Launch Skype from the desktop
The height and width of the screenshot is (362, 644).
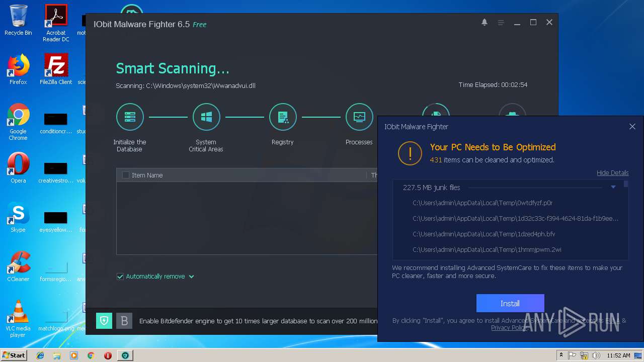pyautogui.click(x=18, y=217)
